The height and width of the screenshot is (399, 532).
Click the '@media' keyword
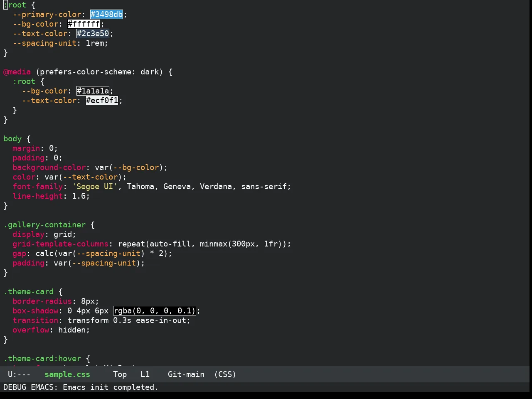tap(17, 72)
